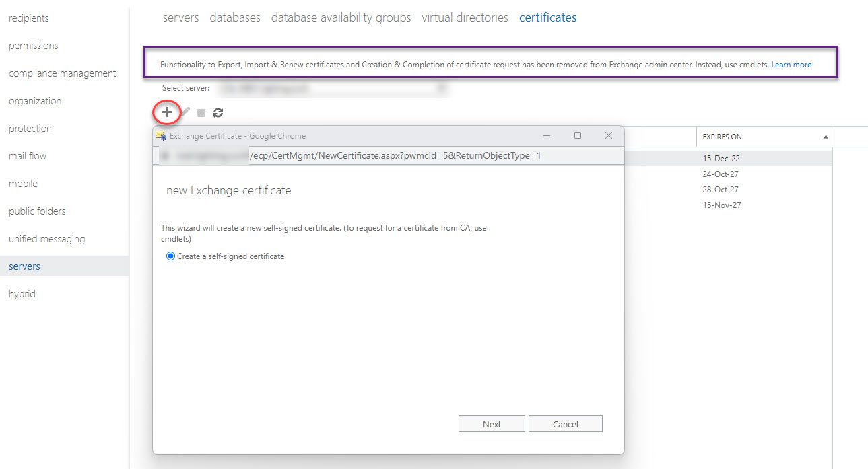Image resolution: width=868 pixels, height=469 pixels.
Task: Open the hybrid section
Action: click(22, 294)
